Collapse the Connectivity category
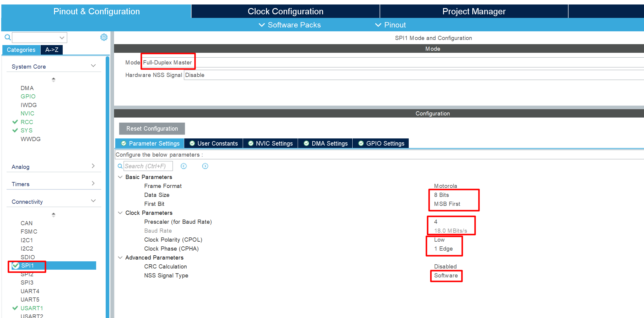The height and width of the screenshot is (318, 644). (x=93, y=201)
